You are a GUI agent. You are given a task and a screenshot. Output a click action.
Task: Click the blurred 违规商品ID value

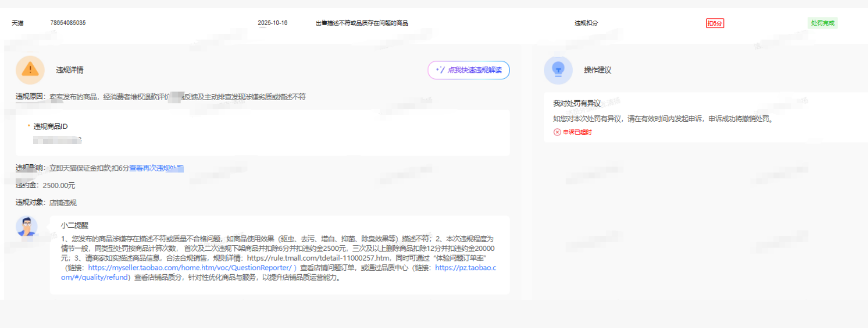(57, 140)
